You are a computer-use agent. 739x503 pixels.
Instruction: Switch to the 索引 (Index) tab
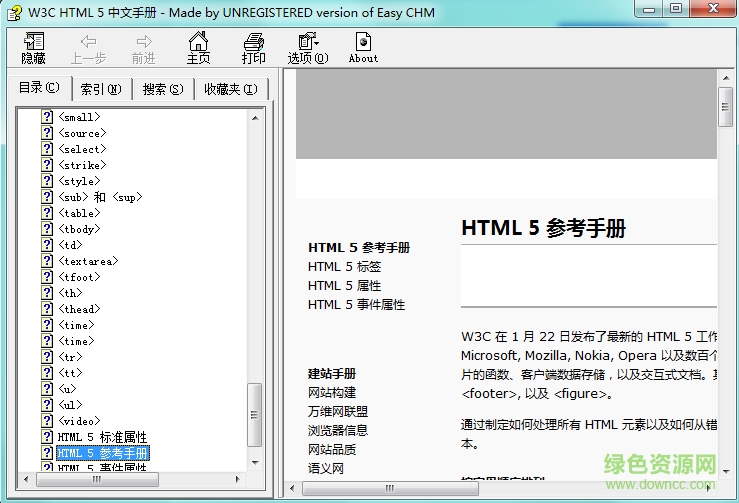point(101,89)
